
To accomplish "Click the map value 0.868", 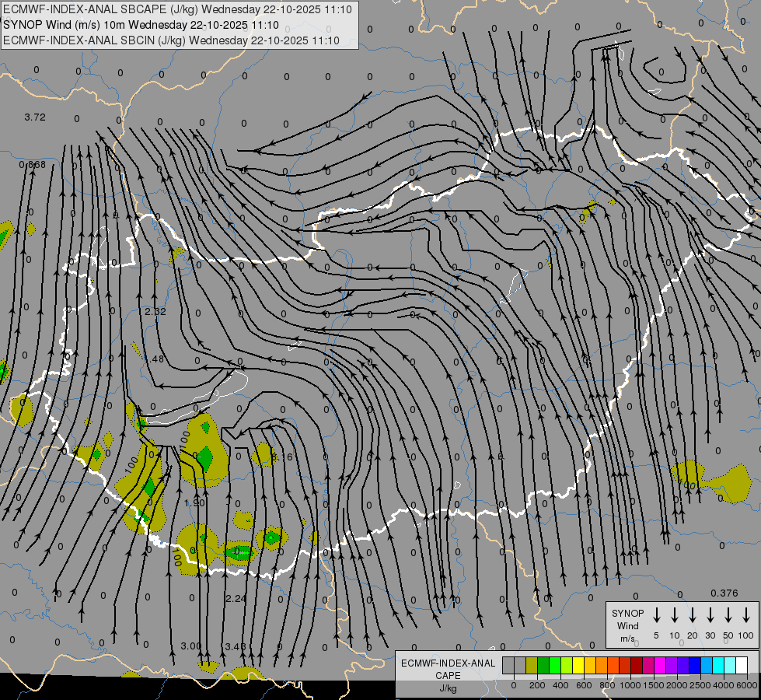I will (33, 165).
